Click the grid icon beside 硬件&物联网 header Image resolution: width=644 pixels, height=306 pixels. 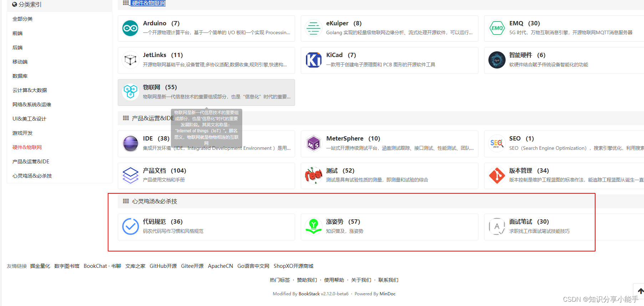[126, 3]
